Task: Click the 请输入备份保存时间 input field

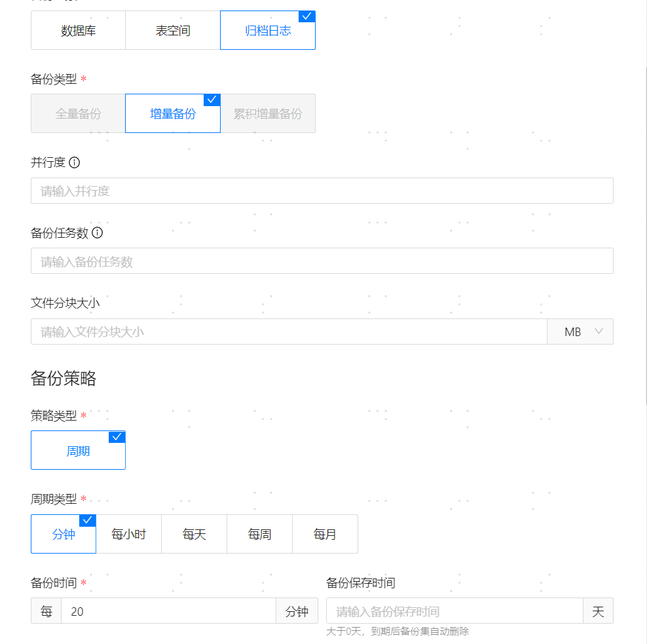Action: 454,611
